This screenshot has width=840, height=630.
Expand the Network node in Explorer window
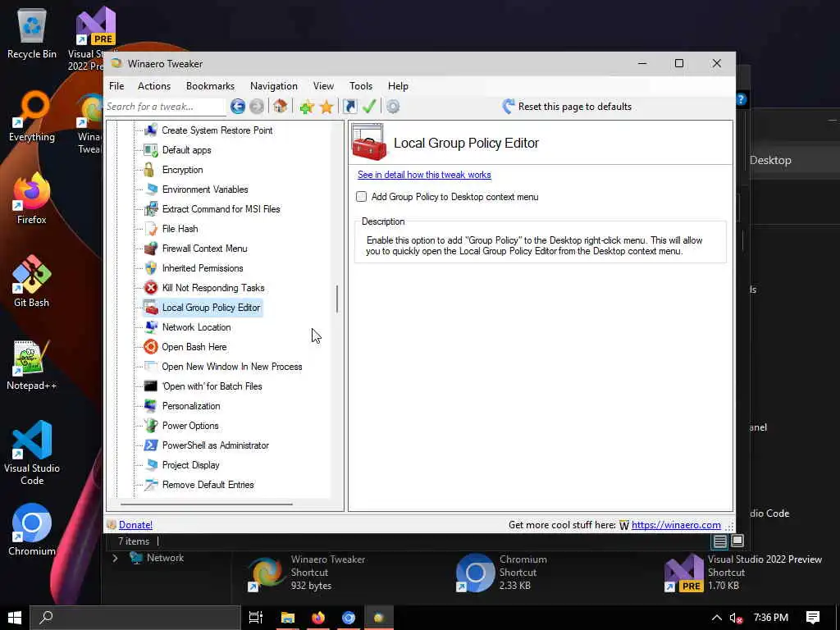point(115,558)
